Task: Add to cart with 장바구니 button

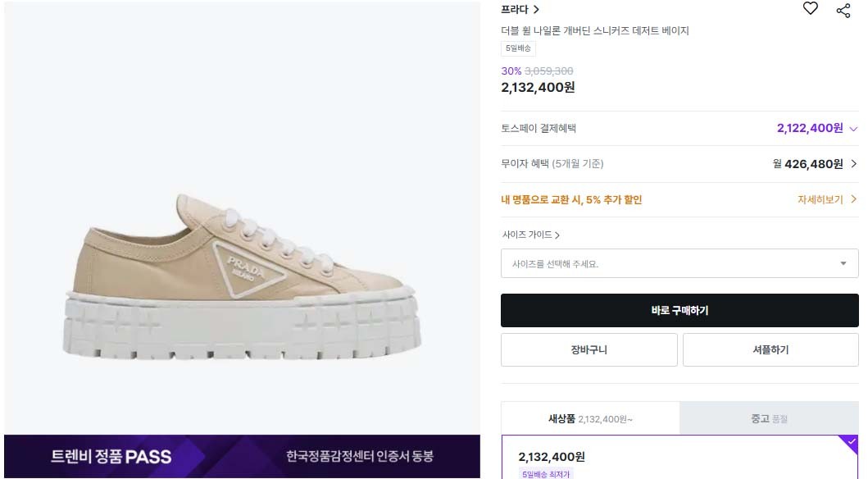Action: [x=589, y=349]
